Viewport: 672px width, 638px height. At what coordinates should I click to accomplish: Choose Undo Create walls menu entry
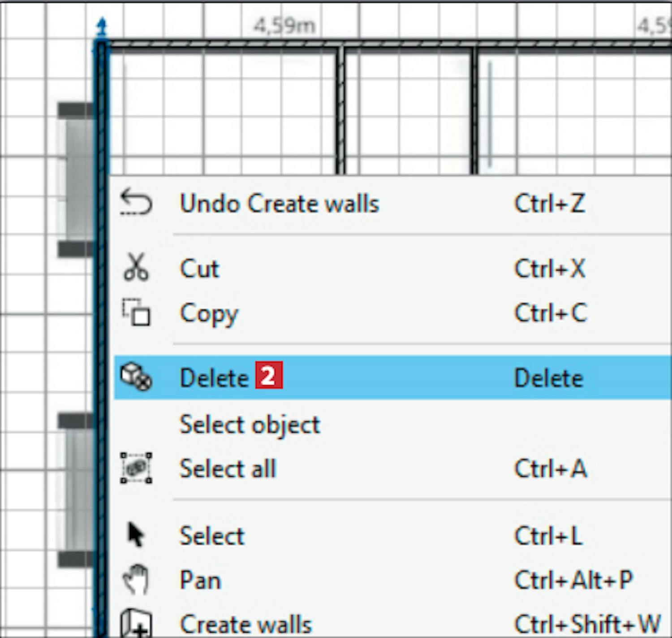(279, 204)
